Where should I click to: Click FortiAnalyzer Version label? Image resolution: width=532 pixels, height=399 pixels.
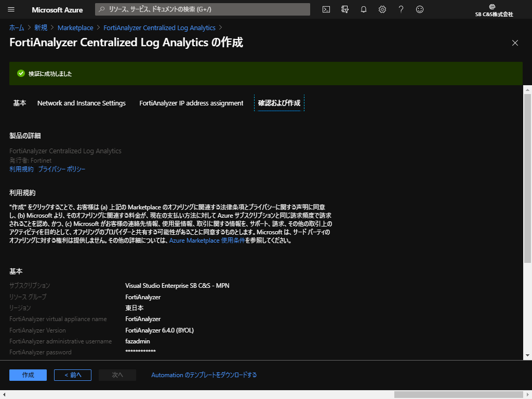(37, 330)
